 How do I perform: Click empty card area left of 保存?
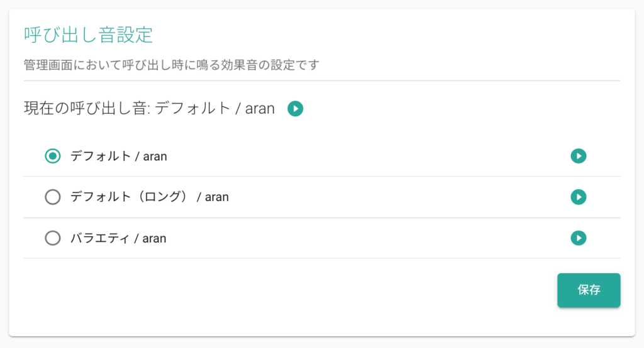287,291
